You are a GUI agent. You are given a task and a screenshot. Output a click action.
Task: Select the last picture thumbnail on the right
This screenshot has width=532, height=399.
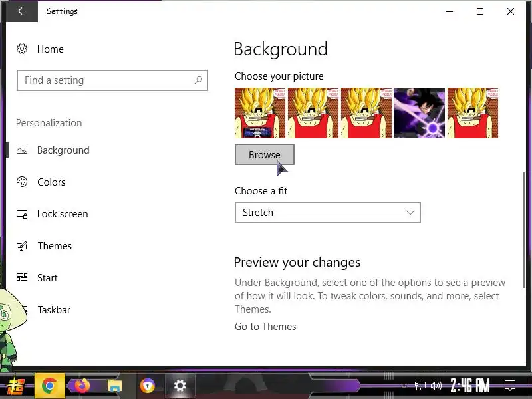(473, 113)
